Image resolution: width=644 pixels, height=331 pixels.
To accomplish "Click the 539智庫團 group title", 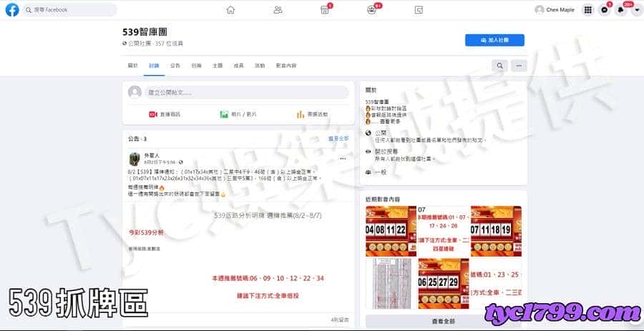I will point(145,32).
